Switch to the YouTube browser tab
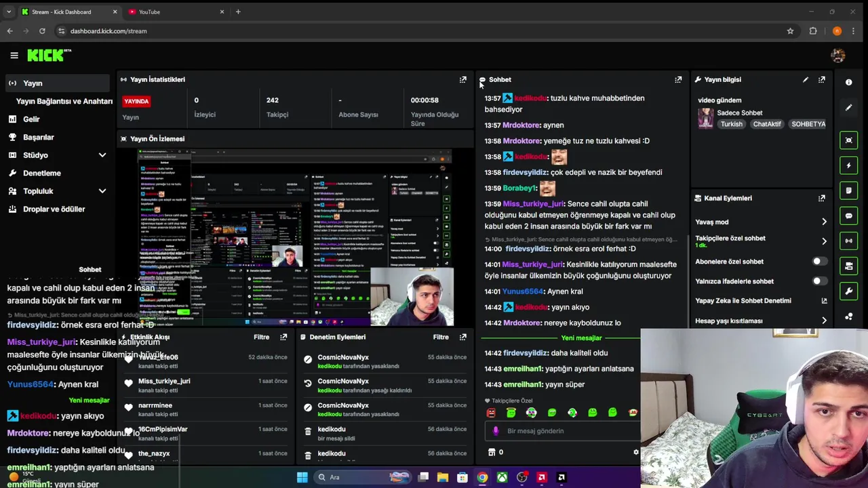 coord(176,12)
